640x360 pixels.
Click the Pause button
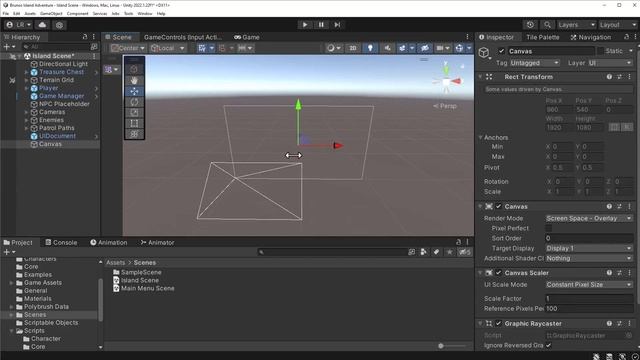(321, 25)
